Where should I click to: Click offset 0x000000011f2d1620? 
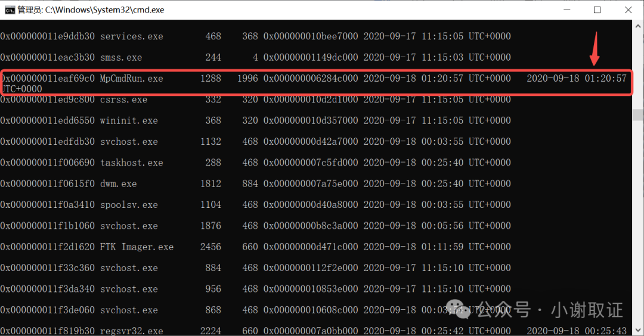click(x=47, y=247)
